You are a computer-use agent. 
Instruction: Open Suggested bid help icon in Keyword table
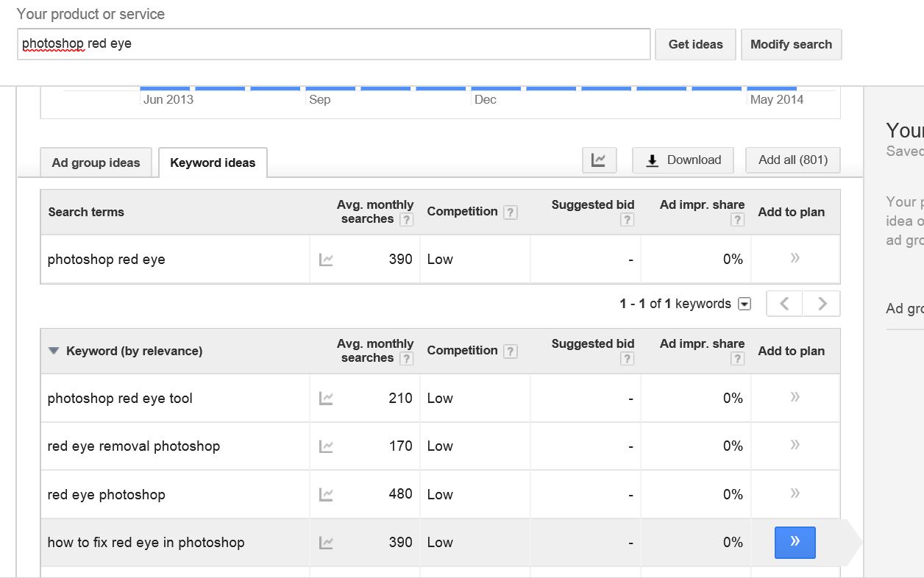(x=627, y=359)
